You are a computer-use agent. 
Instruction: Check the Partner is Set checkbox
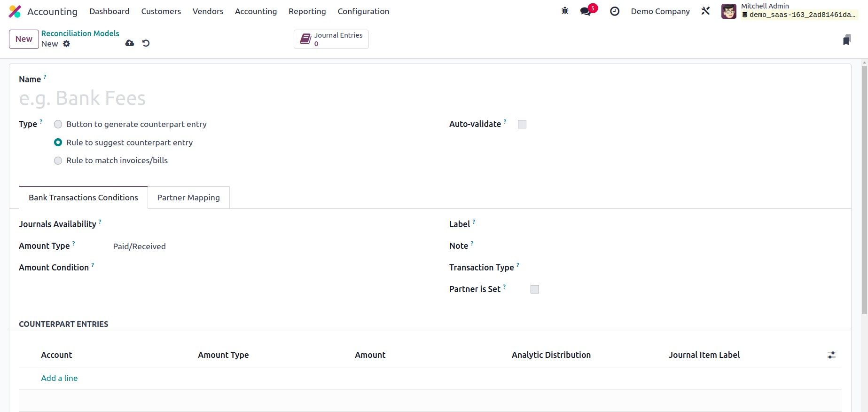point(534,289)
